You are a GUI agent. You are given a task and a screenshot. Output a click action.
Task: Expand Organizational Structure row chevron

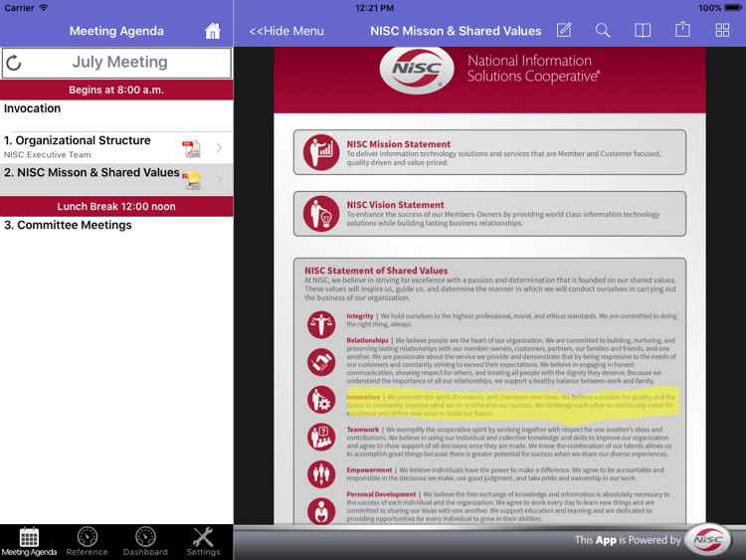point(219,148)
